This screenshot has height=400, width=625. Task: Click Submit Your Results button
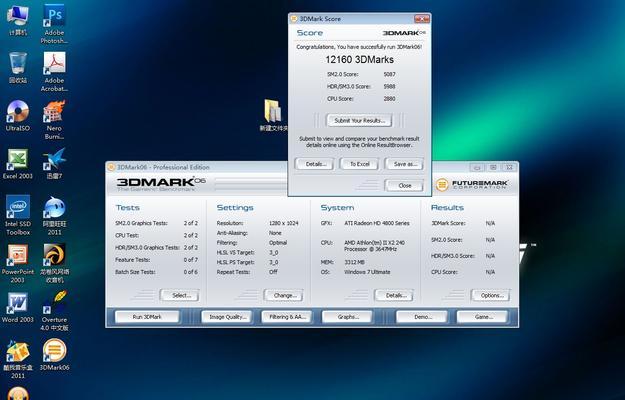[x=359, y=120]
